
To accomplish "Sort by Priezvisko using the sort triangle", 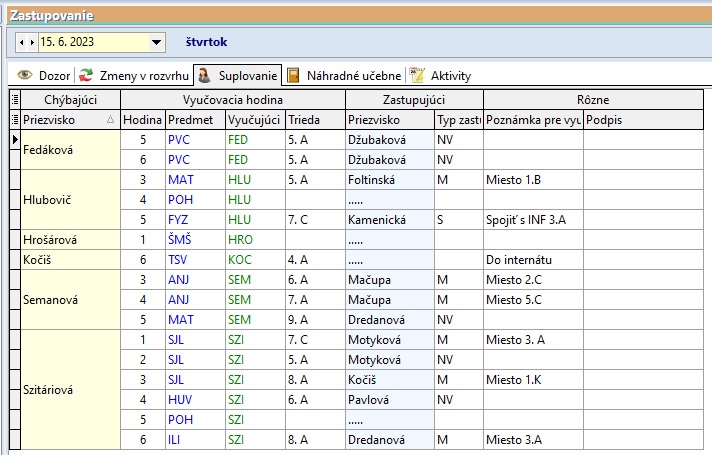I will point(110,119).
